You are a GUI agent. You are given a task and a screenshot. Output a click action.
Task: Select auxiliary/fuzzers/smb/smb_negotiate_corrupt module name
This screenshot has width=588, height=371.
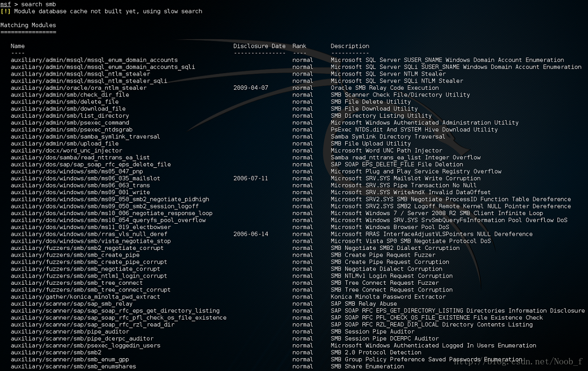pyautogui.click(x=86, y=269)
